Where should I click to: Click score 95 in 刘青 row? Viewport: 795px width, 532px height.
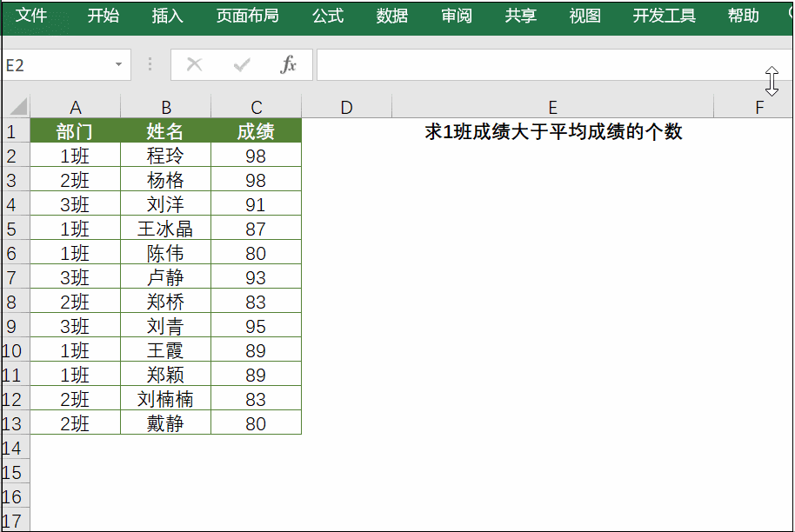click(x=256, y=326)
